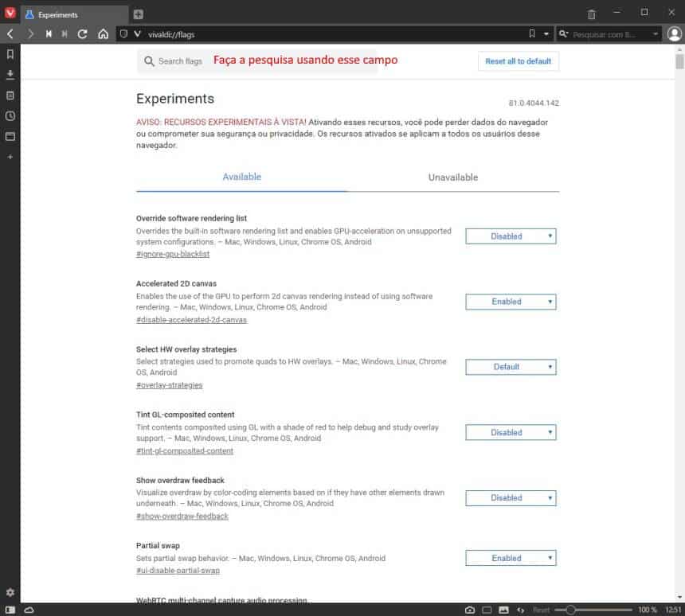685x616 pixels.
Task: Add a web panel with the plus icon
Action: click(10, 157)
